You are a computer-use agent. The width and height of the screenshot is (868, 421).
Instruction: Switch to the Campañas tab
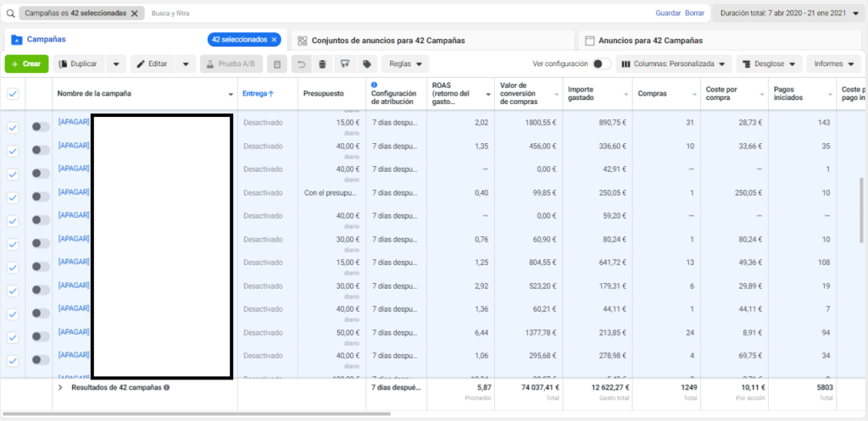(x=146, y=40)
